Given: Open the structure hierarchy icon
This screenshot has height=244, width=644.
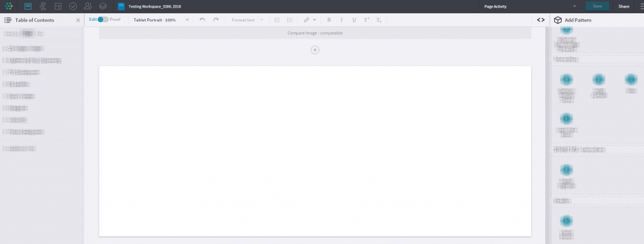Looking at the screenshot, I should click(x=43, y=6).
